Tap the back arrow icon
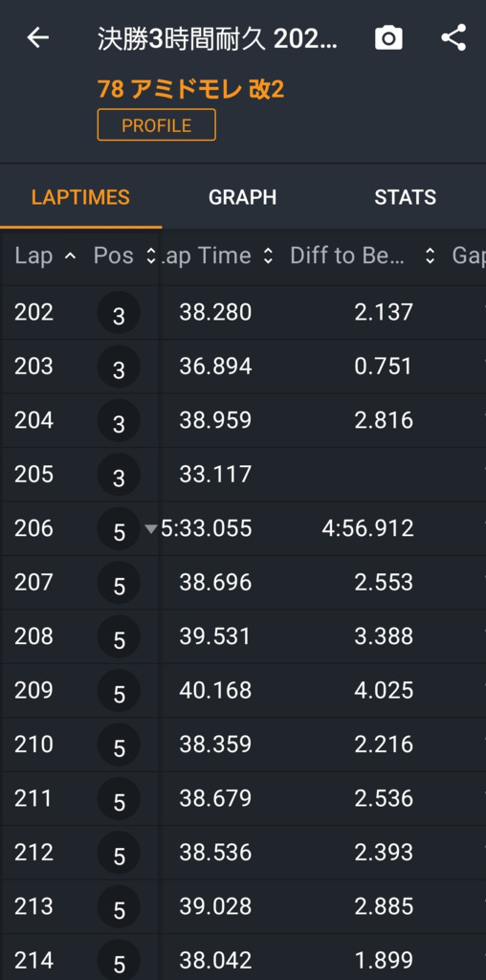The height and width of the screenshot is (980, 486). coord(37,38)
